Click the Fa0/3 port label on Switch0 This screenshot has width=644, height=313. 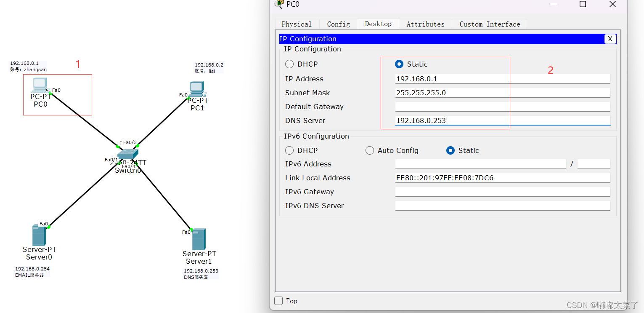click(130, 142)
